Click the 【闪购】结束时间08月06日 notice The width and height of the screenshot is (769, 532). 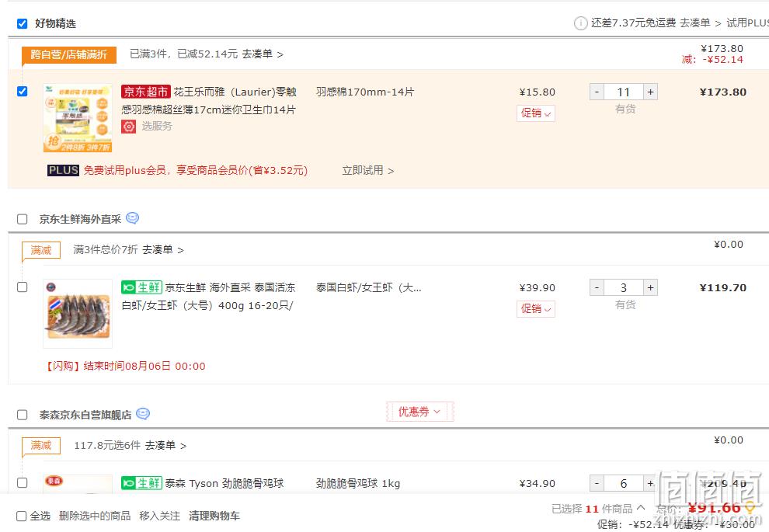tap(125, 366)
